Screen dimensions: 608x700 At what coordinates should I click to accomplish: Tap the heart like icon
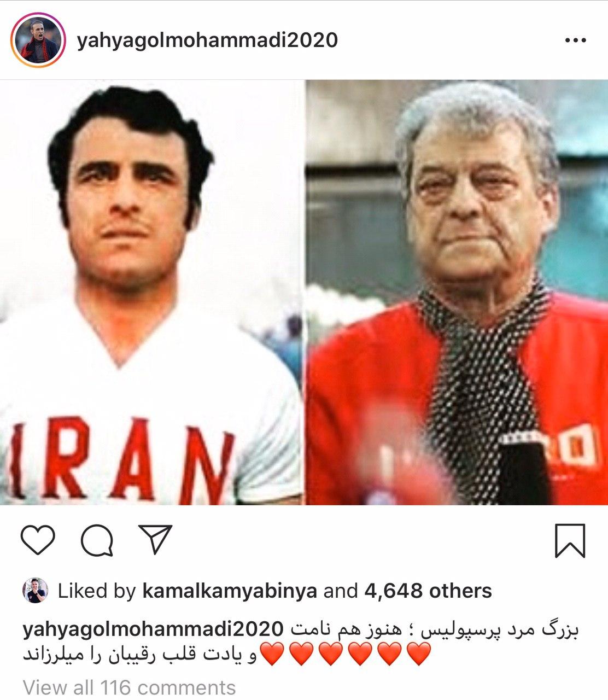tap(38, 540)
